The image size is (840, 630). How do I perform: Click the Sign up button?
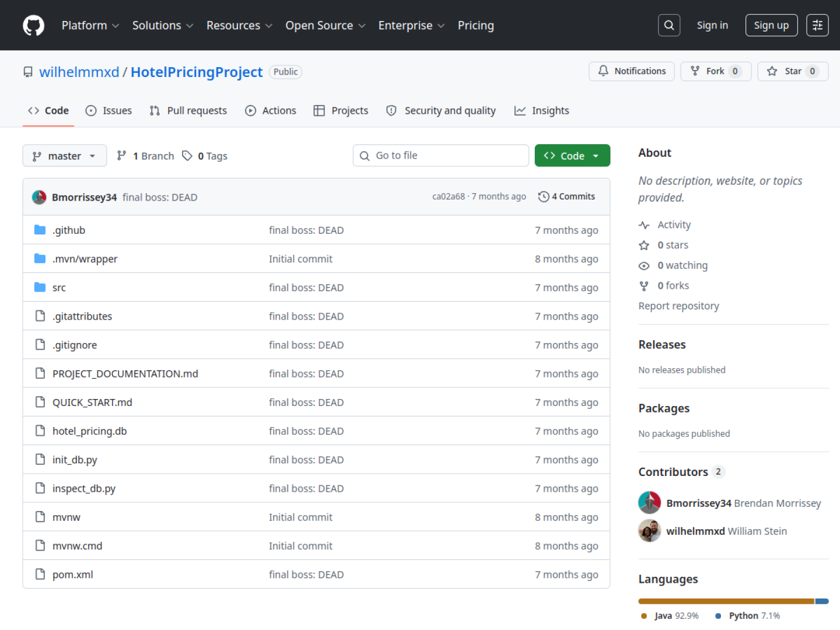[x=771, y=25]
